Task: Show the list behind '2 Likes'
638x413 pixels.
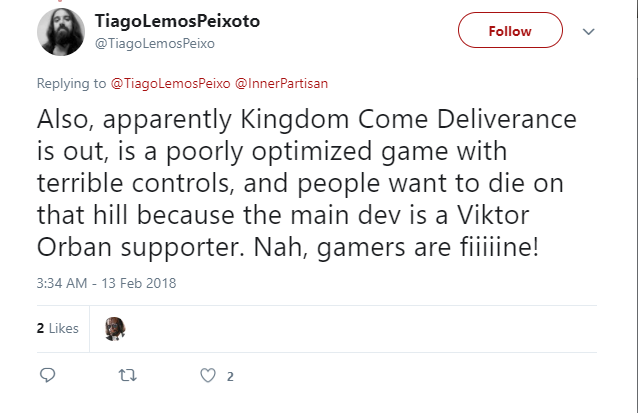Action: tap(57, 328)
